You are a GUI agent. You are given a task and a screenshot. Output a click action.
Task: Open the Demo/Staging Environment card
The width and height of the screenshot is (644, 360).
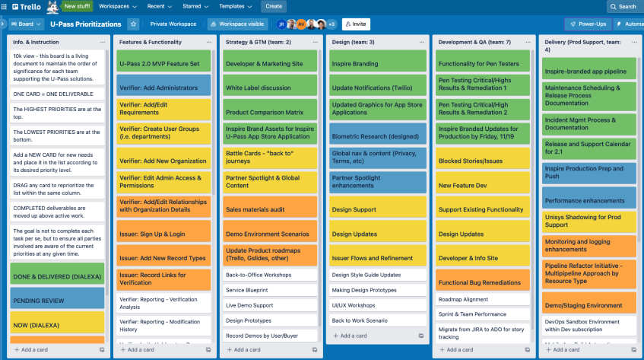[x=589, y=303]
